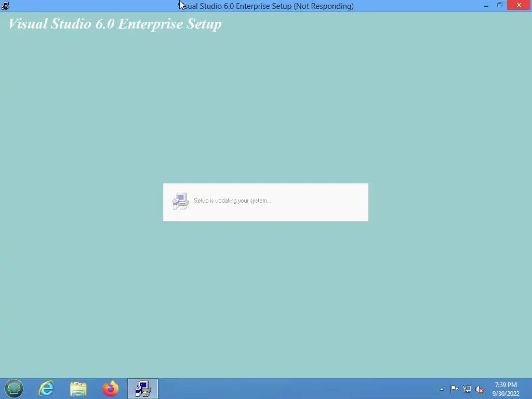Launch Internet Explorer from the taskbar
Screen dimensions: 532x399
pyautogui.click(x=46, y=389)
